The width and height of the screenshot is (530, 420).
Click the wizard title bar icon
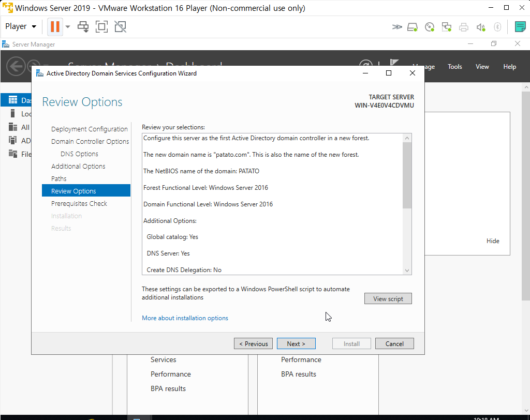click(x=39, y=73)
